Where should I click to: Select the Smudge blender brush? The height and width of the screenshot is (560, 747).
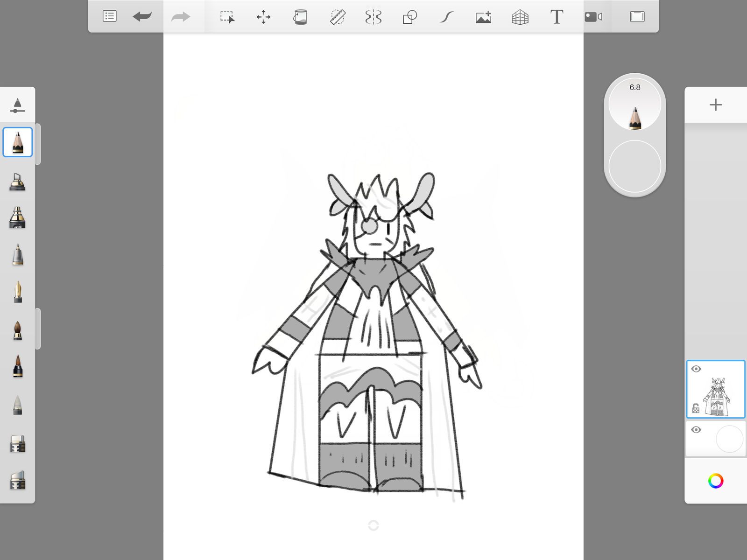[18, 405]
